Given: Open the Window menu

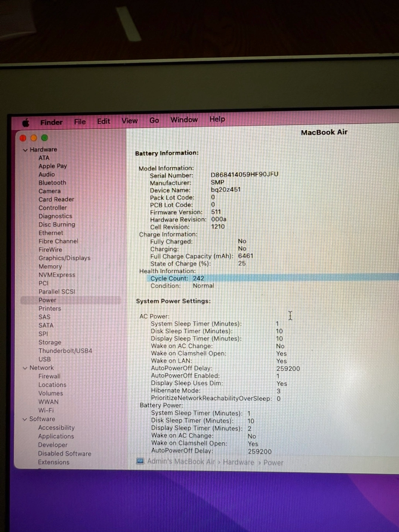Looking at the screenshot, I should tap(184, 120).
